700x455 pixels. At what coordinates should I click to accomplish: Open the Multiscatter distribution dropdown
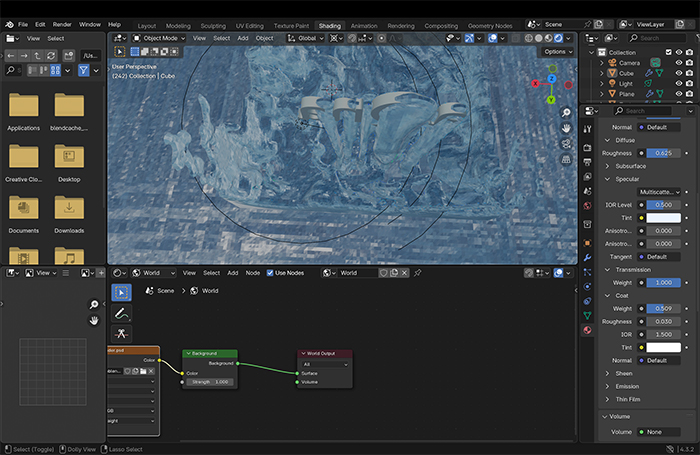click(x=660, y=191)
